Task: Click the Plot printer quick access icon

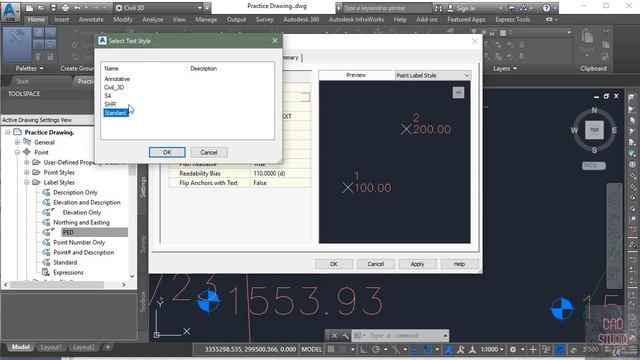Action: point(65,8)
